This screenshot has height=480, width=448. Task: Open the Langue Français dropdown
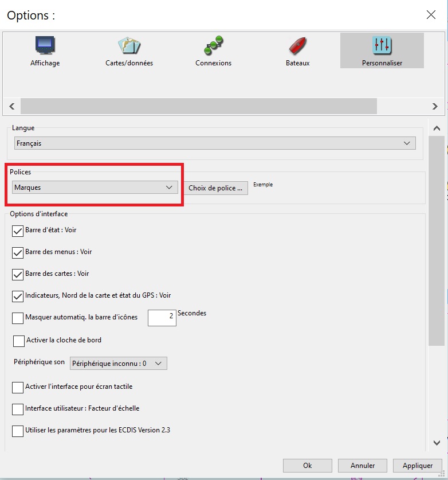point(215,143)
